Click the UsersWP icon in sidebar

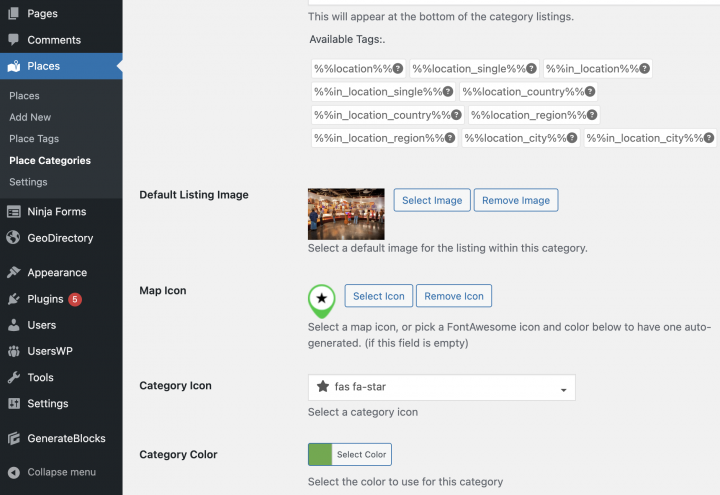click(x=13, y=351)
